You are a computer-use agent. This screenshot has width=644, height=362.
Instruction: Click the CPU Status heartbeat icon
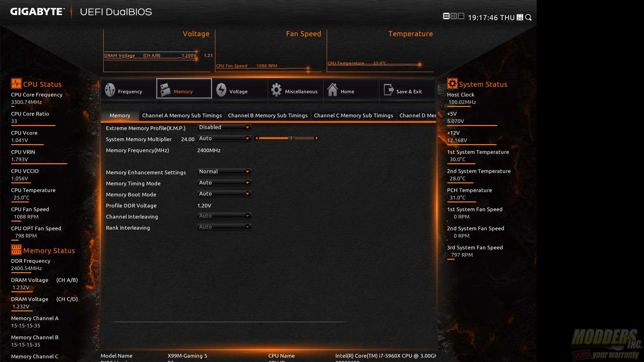coord(16,83)
